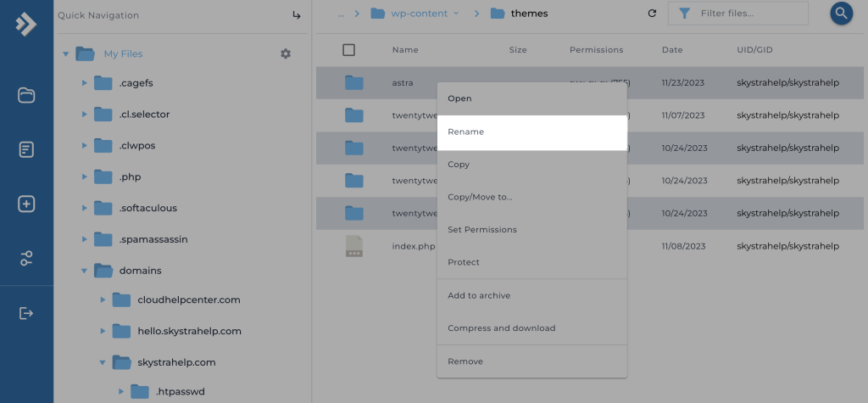This screenshot has height=403, width=868.
Task: Select Set Permissions in the context menu
Action: click(x=482, y=230)
